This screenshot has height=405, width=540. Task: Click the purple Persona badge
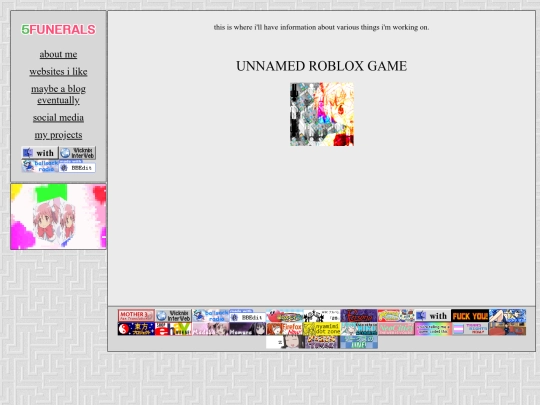click(359, 315)
